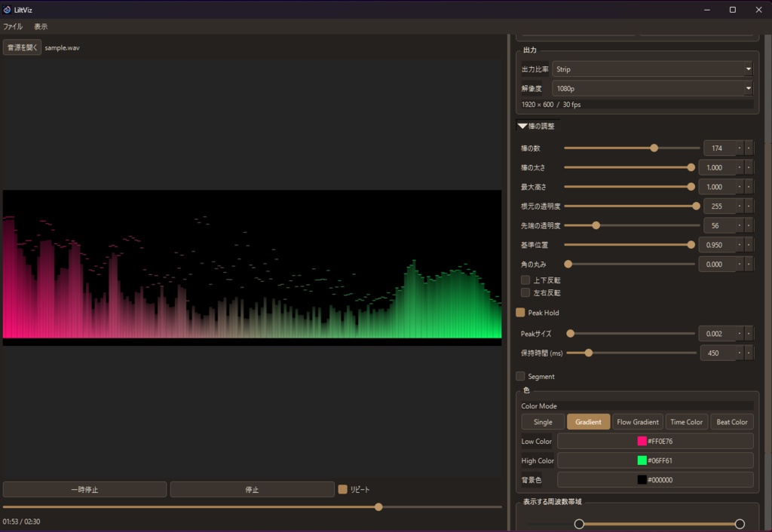Minimize the LiltViz window
Screen dimensions: 772x532
tap(707, 10)
